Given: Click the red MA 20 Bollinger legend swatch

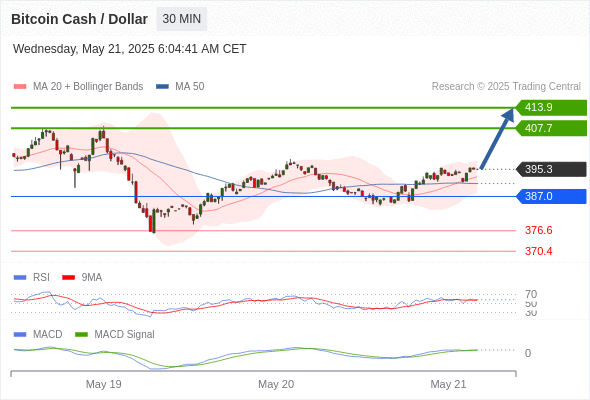Looking at the screenshot, I should 20,87.
